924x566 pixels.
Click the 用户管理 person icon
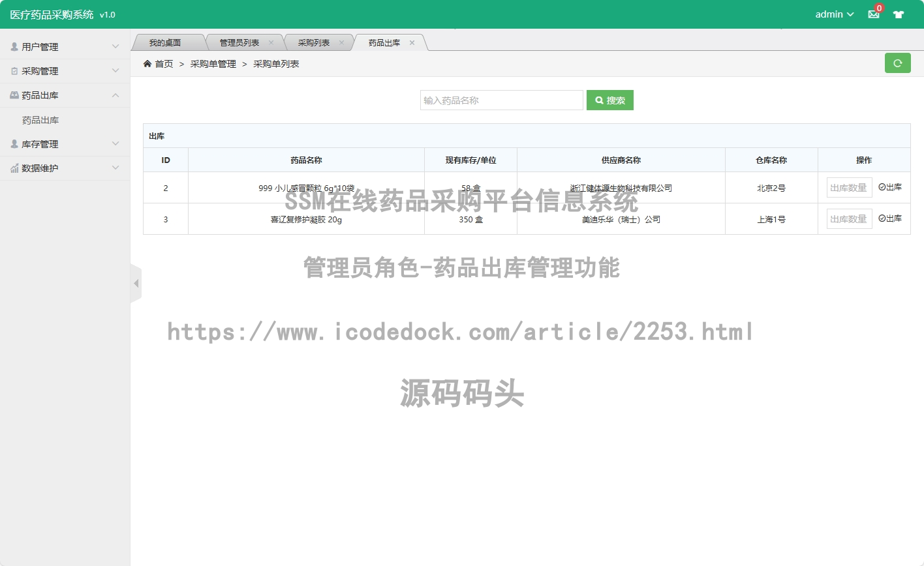click(14, 47)
